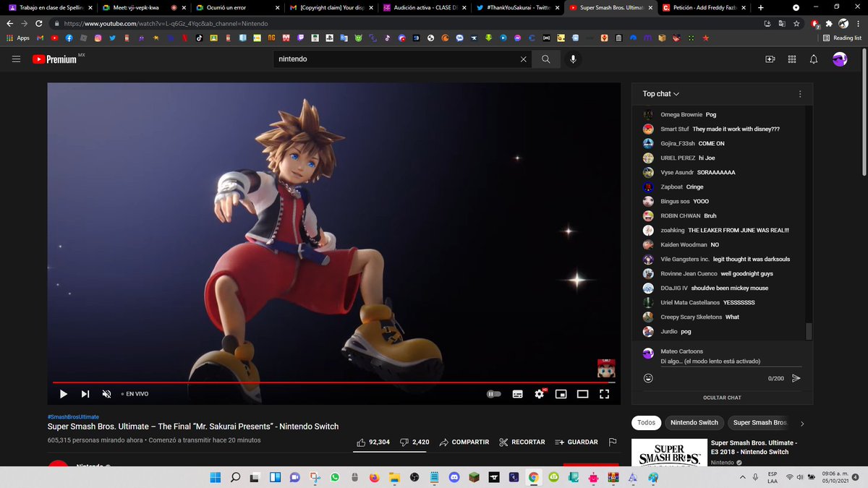Open YouTube hamburger guide menu
Screen dimensions: 868x488
click(16, 59)
